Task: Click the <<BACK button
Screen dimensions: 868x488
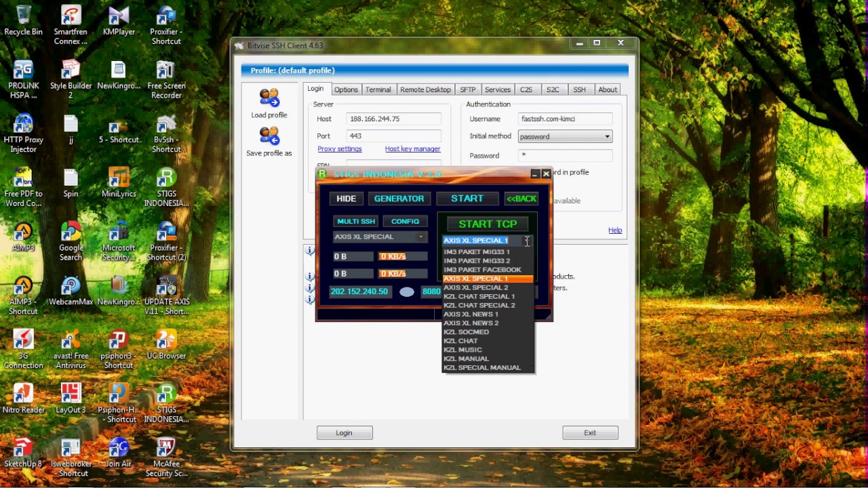Action: (x=521, y=199)
